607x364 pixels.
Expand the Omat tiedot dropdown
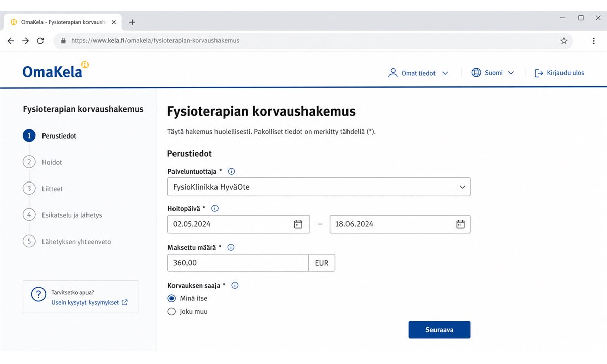418,73
